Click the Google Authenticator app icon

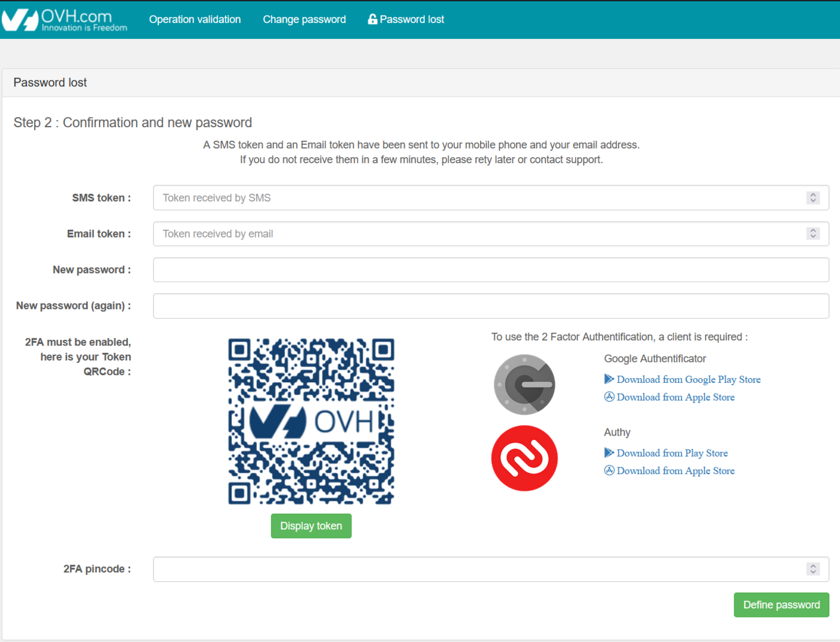point(524,384)
